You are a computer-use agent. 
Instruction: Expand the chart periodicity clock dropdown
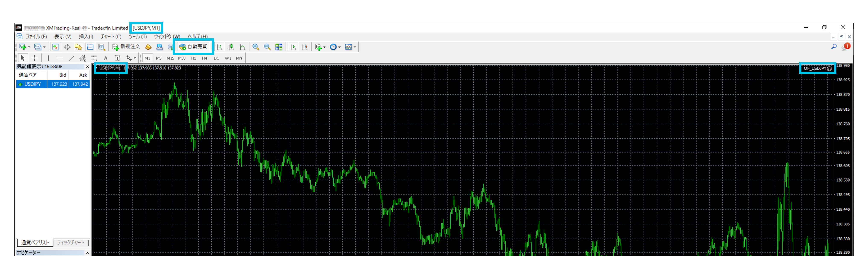pyautogui.click(x=340, y=47)
